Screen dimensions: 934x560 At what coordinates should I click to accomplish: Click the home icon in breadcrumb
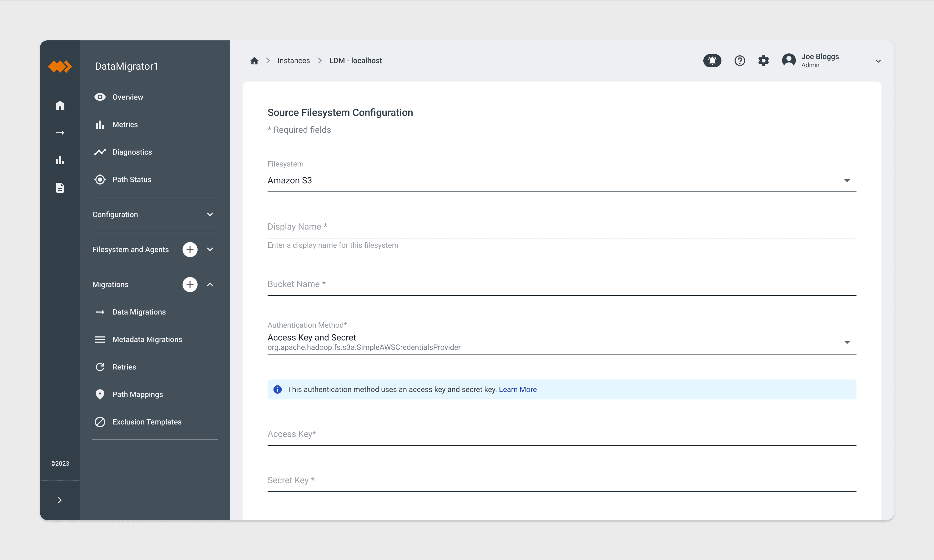(254, 61)
